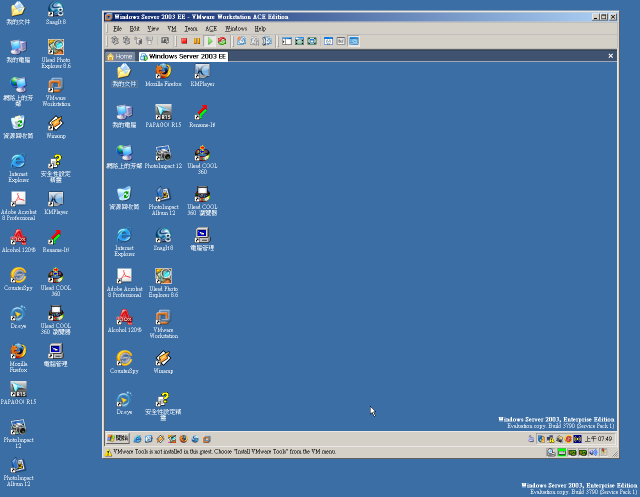This screenshot has width=640, height=497.
Task: Select the Appliance view toolbar icon
Action: click(x=341, y=41)
